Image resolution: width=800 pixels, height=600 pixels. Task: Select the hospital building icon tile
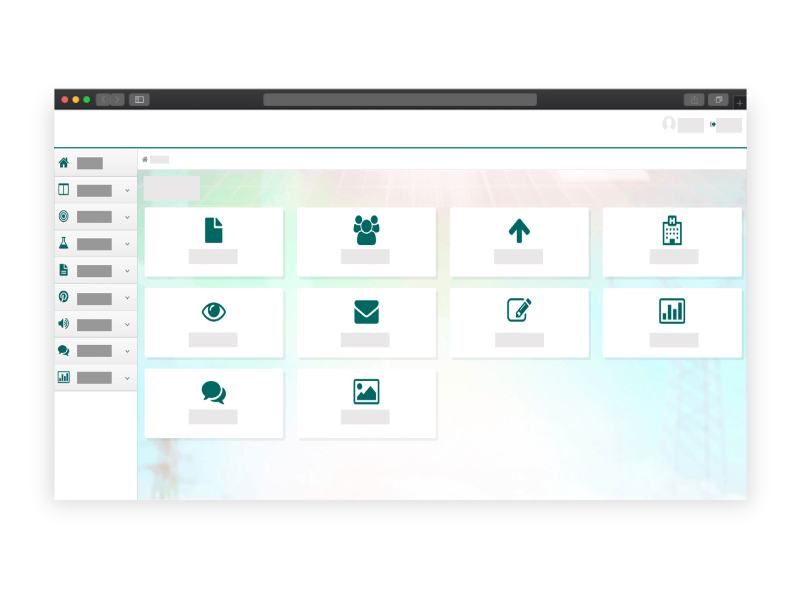click(672, 241)
